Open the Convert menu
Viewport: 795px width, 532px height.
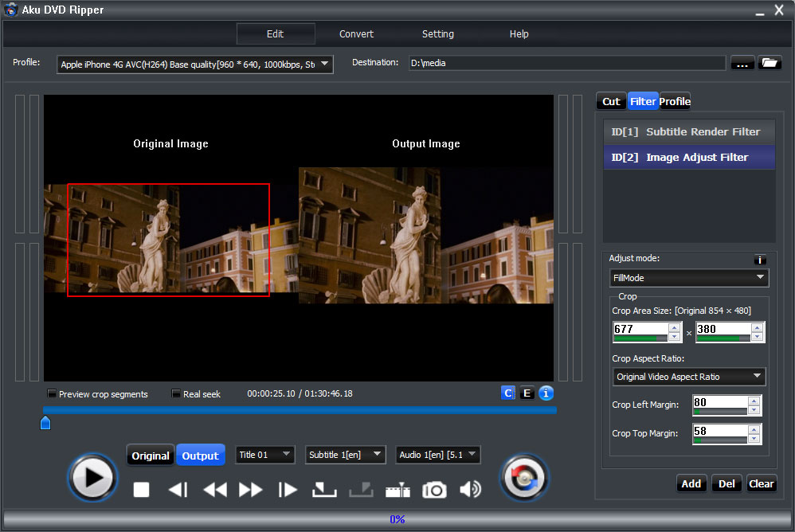pos(356,34)
